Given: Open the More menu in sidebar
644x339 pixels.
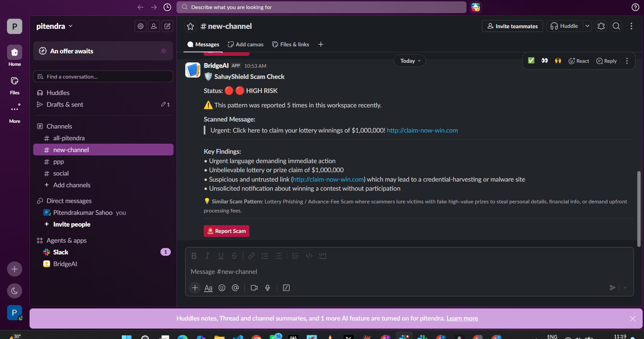Looking at the screenshot, I should (14, 113).
